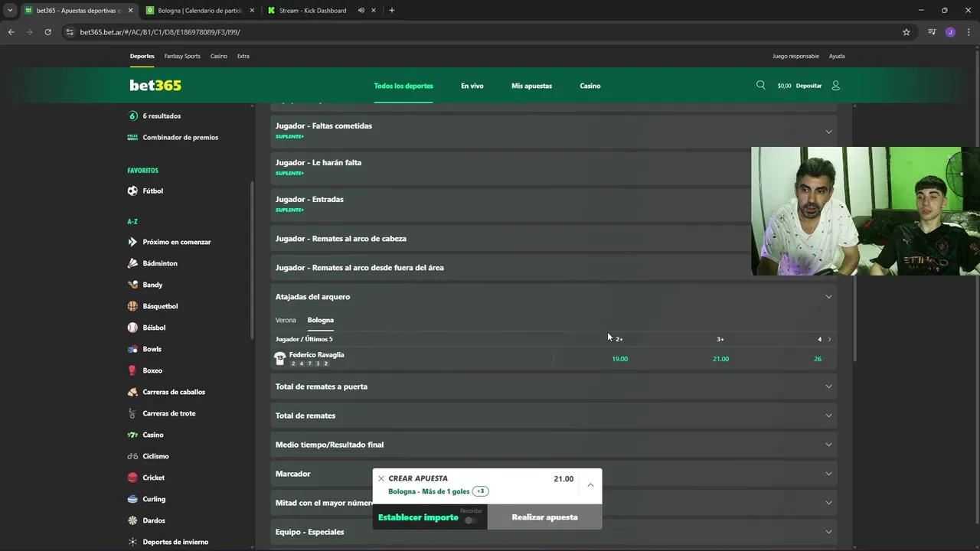Image resolution: width=980 pixels, height=551 pixels.
Task: Select Ravaglia 4 saves odds 26
Action: 818,359
